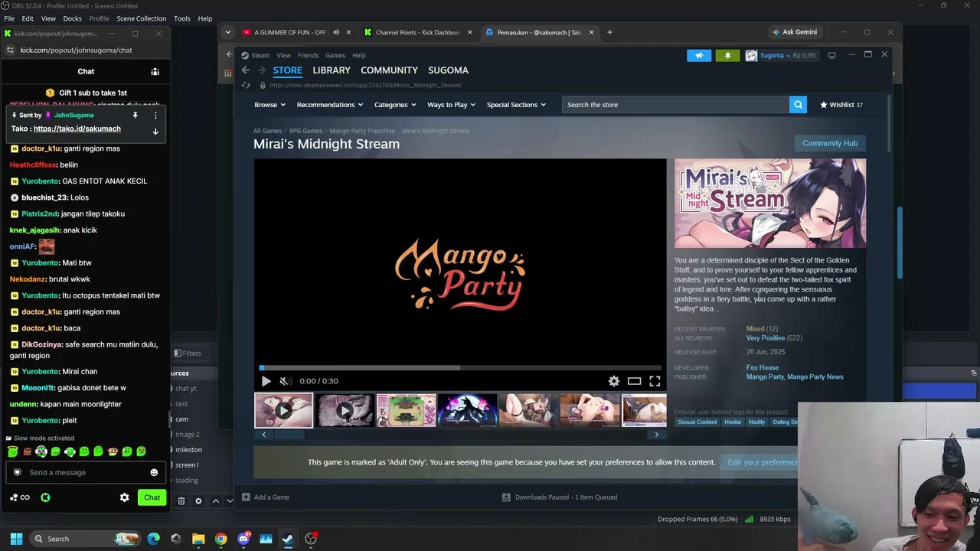Image resolution: width=980 pixels, height=551 pixels.
Task: Open the tako.id/sakumach link
Action: coord(77,129)
